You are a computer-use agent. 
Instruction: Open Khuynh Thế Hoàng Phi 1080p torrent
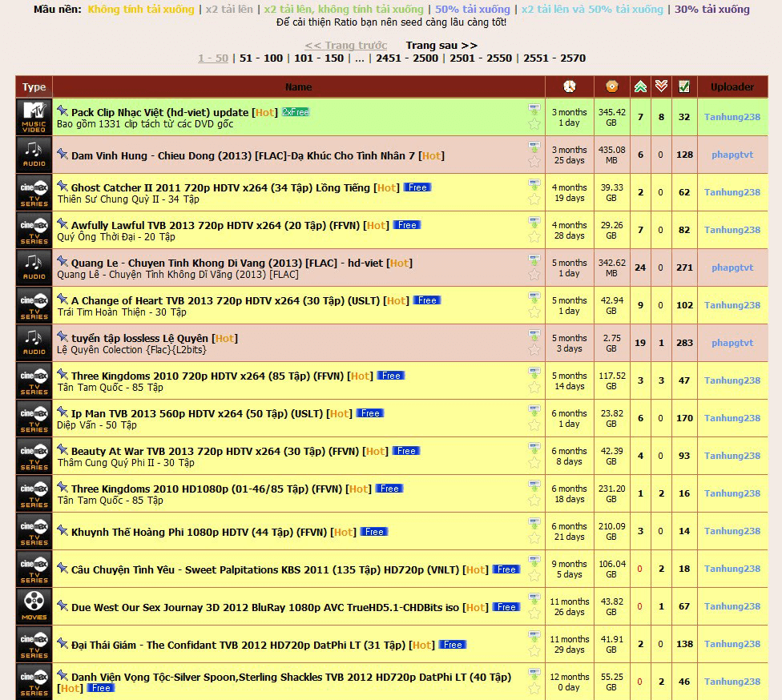click(199, 532)
